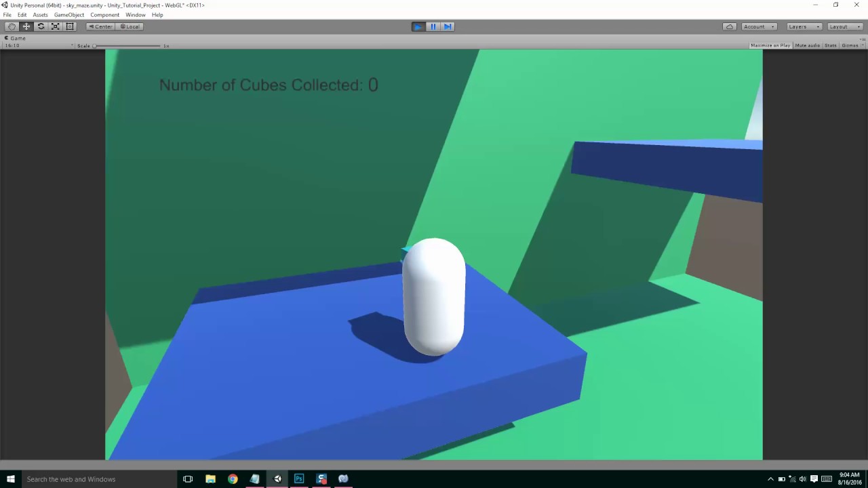This screenshot has width=868, height=488.
Task: Toggle the Stats overlay
Action: [831, 45]
